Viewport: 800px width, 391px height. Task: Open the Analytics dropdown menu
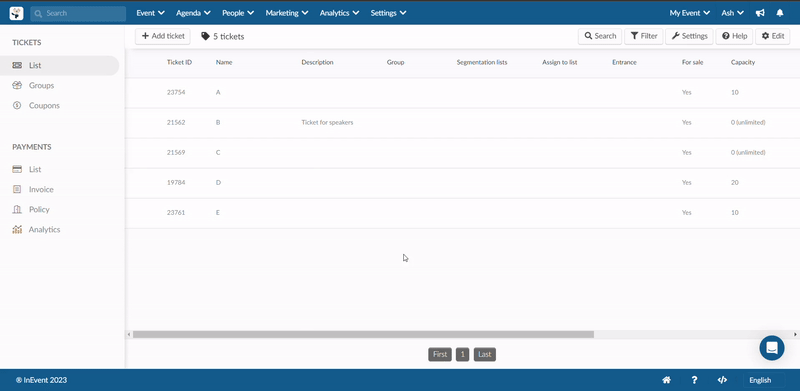coord(339,13)
